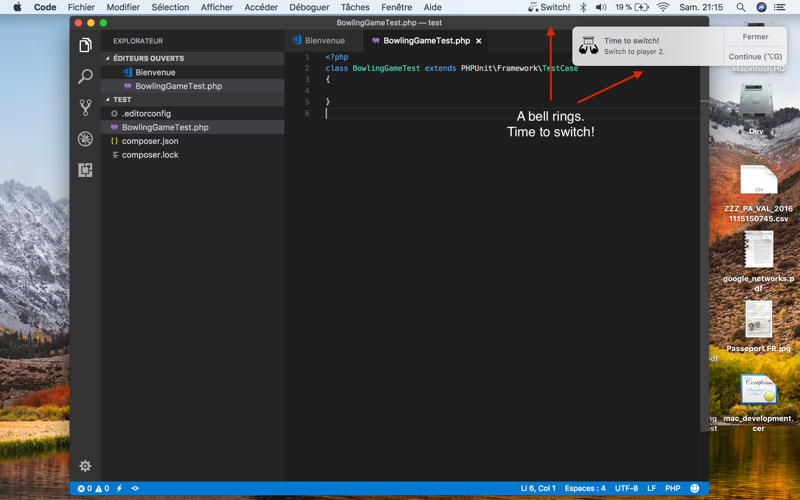Open the Source Control icon
800x500 pixels.
point(85,108)
